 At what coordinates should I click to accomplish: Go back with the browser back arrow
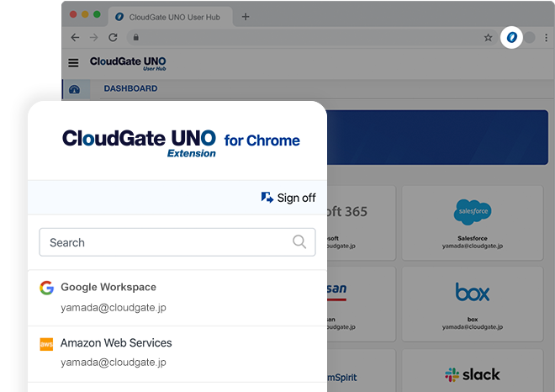point(75,38)
